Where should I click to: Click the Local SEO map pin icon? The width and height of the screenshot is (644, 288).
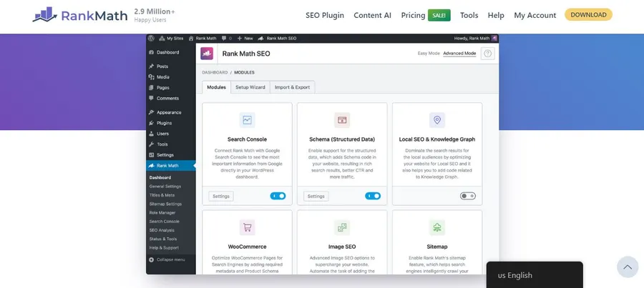point(436,120)
